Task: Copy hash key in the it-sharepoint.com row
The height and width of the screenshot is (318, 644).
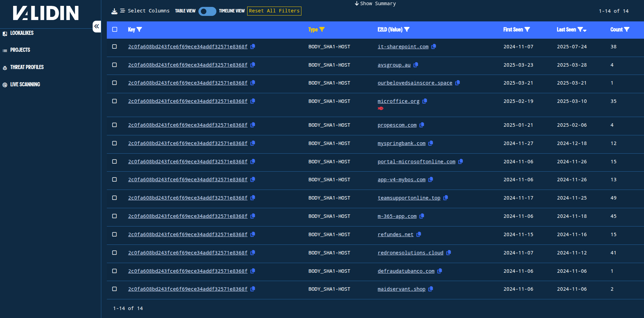Action: pyautogui.click(x=253, y=47)
